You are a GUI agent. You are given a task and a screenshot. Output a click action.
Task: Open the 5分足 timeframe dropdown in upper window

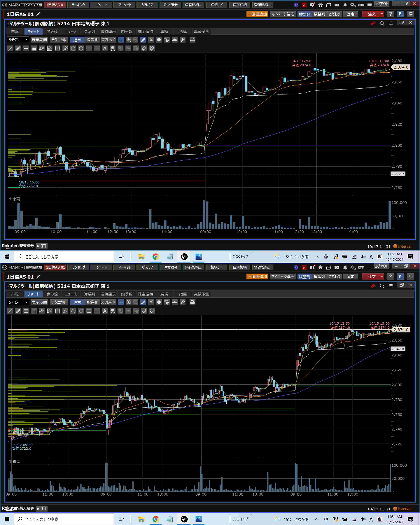[x=18, y=40]
